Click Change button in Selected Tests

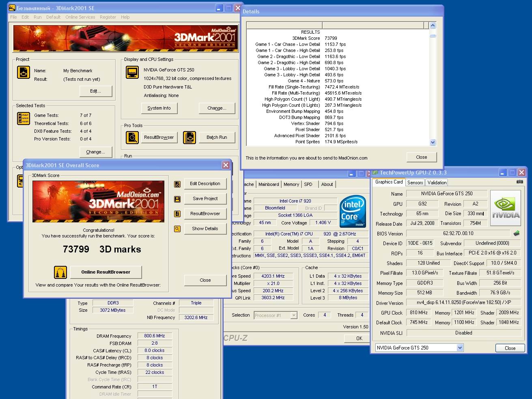click(95, 152)
